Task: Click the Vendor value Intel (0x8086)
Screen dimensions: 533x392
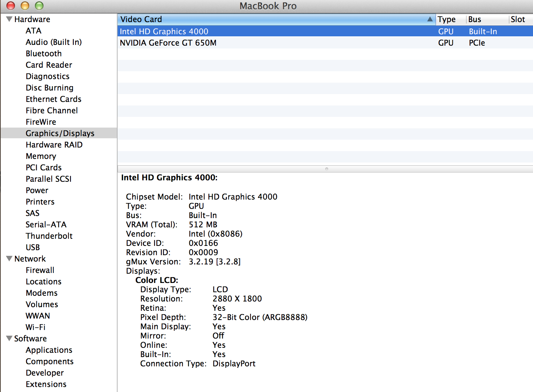Action: (216, 234)
